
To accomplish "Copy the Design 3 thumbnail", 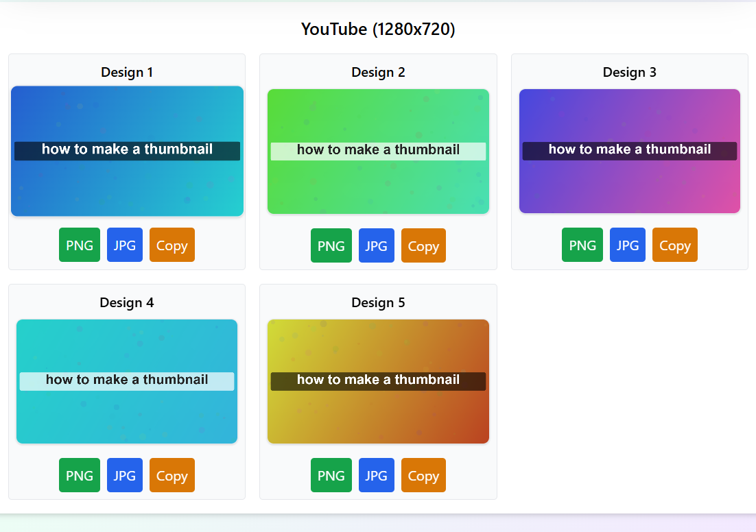I will 675,245.
